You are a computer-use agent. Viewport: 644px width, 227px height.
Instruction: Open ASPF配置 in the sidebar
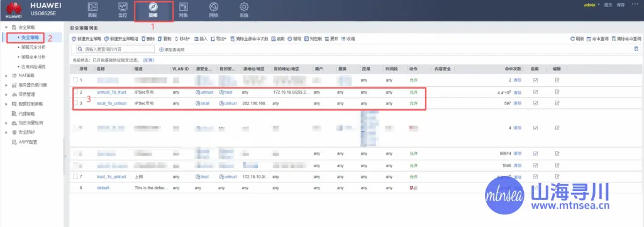coord(25,142)
